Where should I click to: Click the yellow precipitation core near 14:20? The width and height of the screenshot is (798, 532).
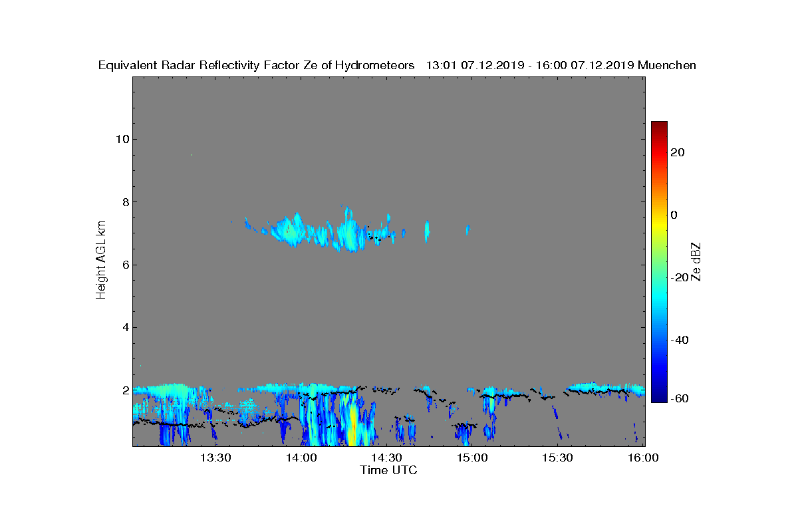coord(352,426)
